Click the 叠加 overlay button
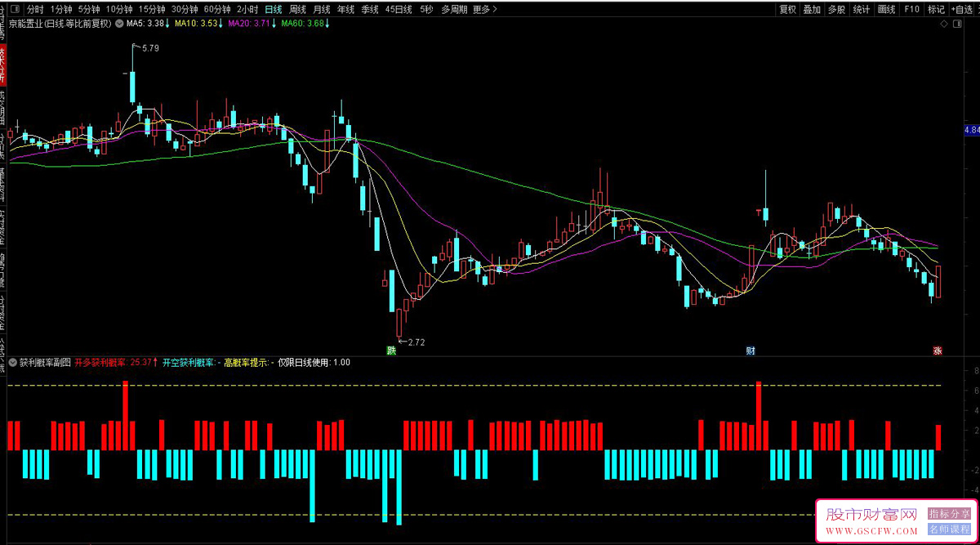The width and height of the screenshot is (980, 545). tap(812, 10)
